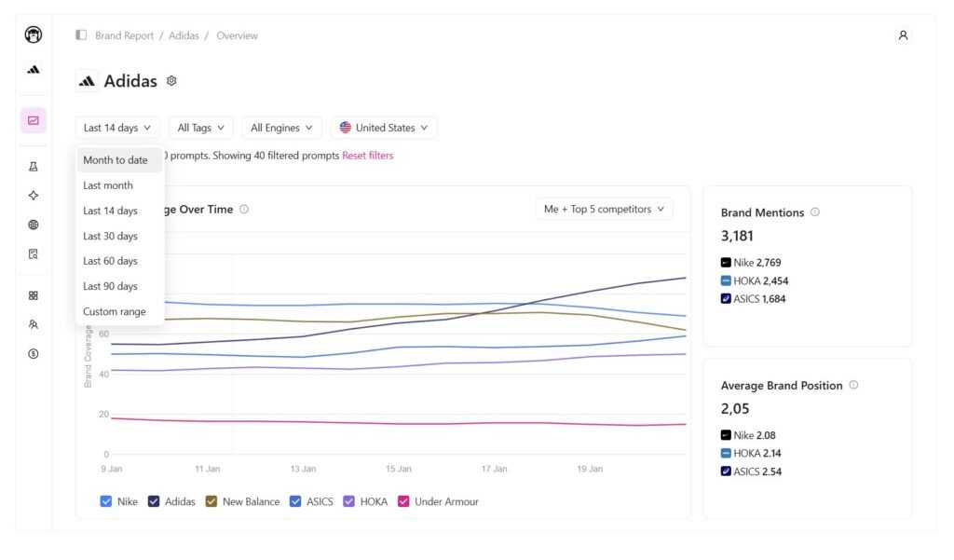Click the New Balance legend color box
This screenshot has width=954, height=560.
pos(211,501)
